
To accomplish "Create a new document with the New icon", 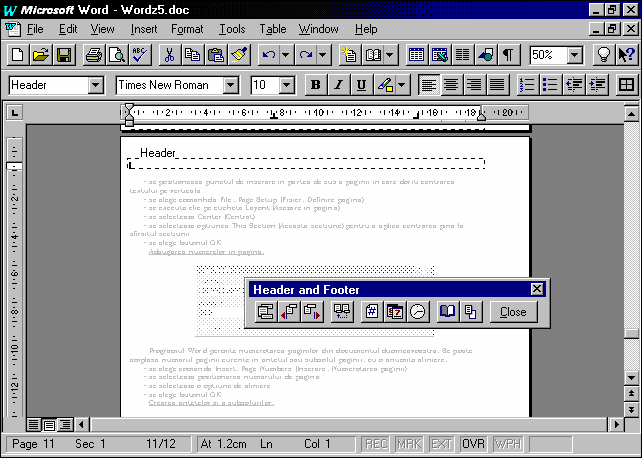I will click(x=18, y=55).
